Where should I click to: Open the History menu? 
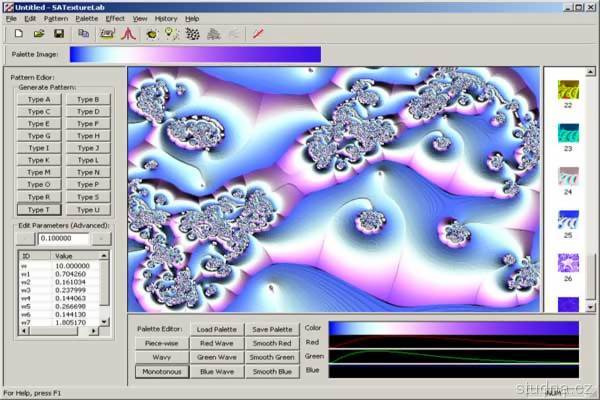point(166,18)
